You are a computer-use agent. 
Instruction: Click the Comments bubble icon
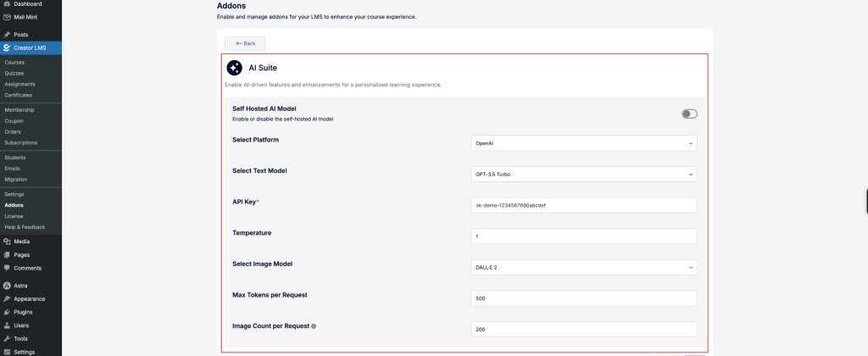tap(7, 268)
